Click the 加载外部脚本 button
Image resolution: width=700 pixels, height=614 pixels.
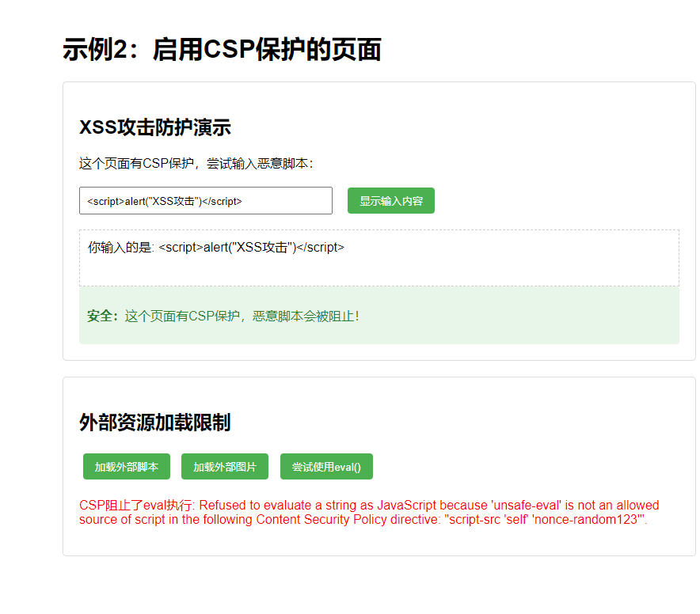coord(127,467)
